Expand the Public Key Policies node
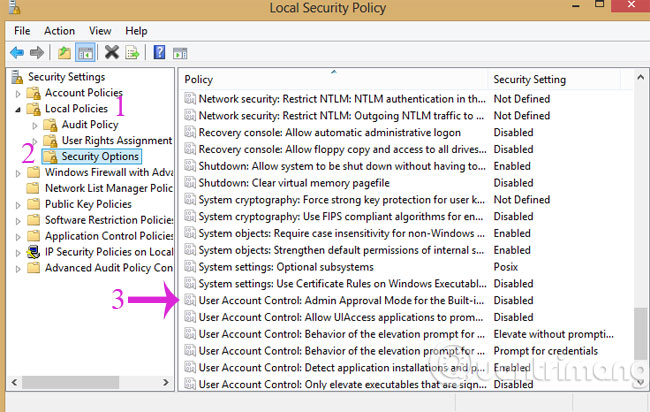650x412 pixels. pyautogui.click(x=18, y=205)
